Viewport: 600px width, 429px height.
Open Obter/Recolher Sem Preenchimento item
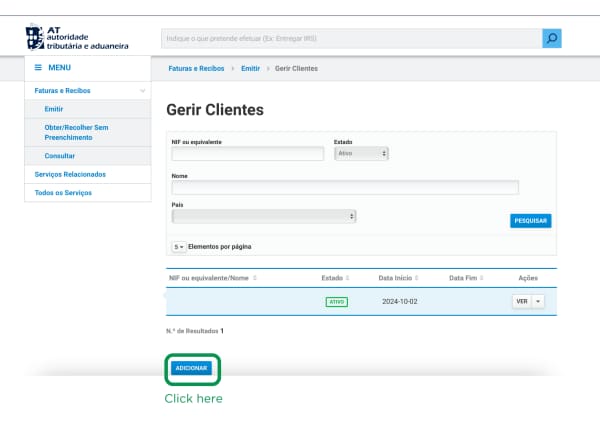[x=76, y=132]
